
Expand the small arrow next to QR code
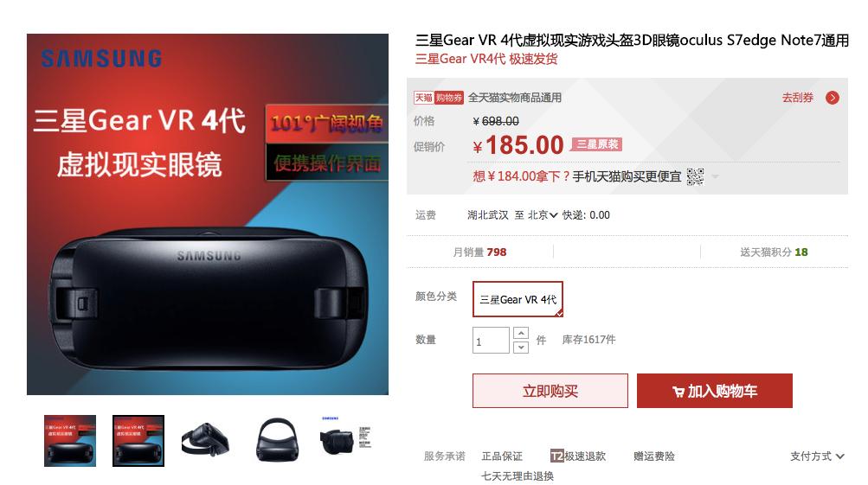(x=715, y=176)
